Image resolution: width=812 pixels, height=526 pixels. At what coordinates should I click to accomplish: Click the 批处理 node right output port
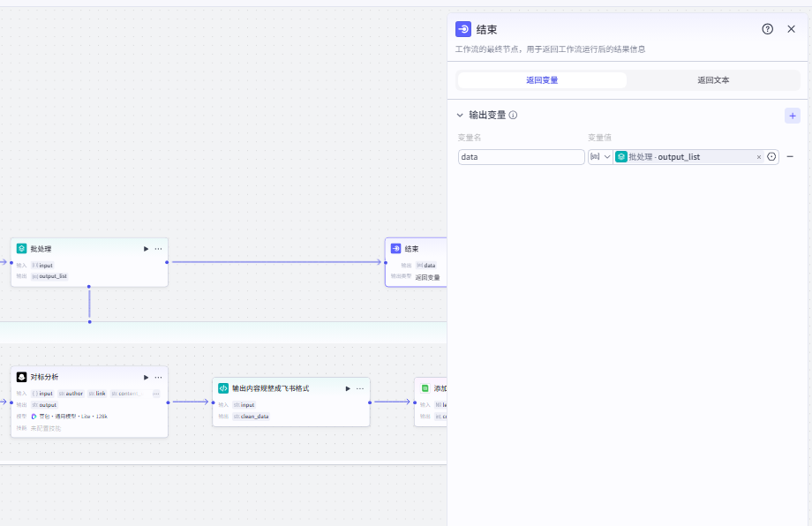point(168,262)
